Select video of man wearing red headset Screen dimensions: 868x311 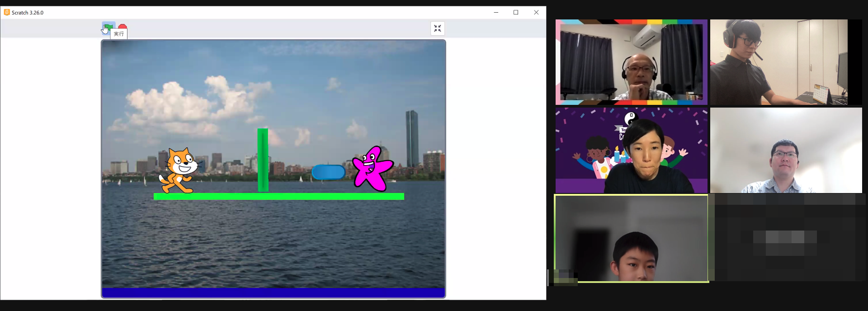coord(786,62)
